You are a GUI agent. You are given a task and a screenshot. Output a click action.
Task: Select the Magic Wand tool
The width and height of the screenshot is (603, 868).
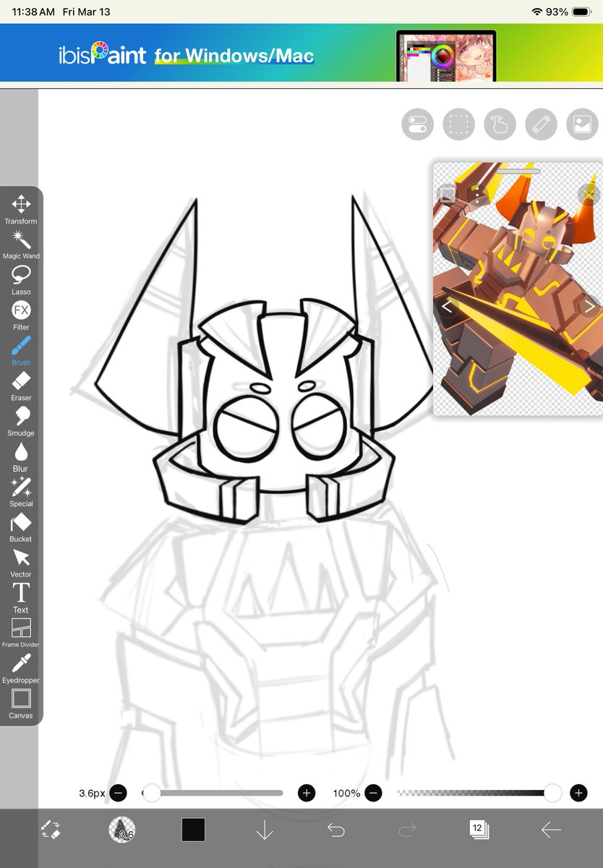click(x=21, y=244)
